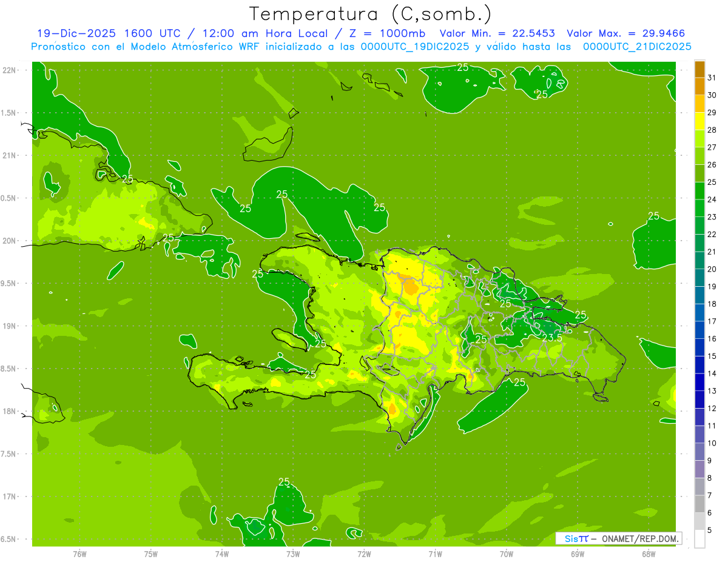
Task: Click the '21N' latitude axis label
Action: click(x=10, y=155)
